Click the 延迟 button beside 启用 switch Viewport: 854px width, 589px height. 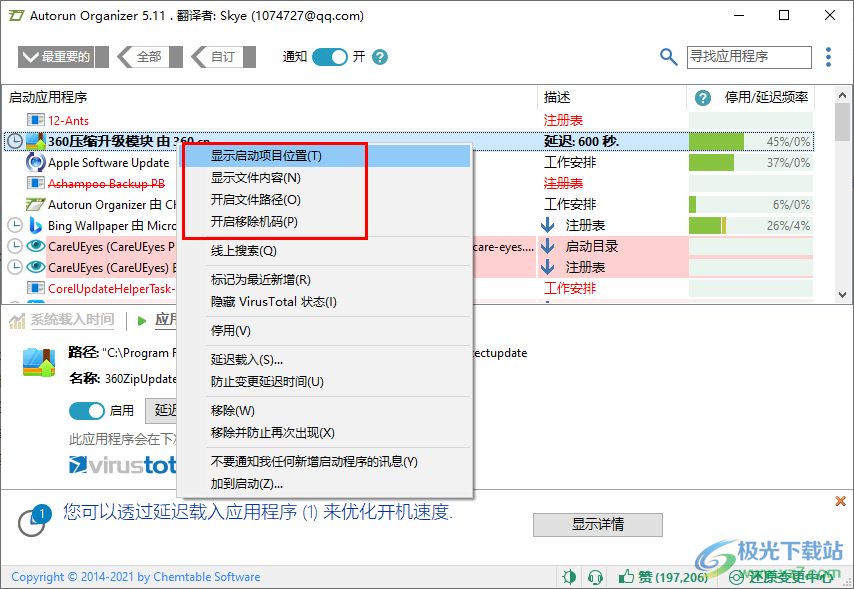[161, 411]
